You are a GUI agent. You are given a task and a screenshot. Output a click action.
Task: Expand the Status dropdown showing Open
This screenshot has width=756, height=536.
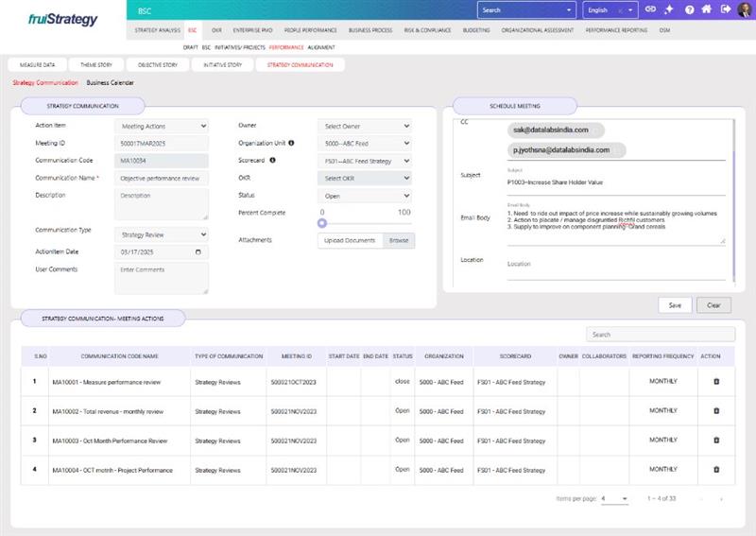point(366,196)
